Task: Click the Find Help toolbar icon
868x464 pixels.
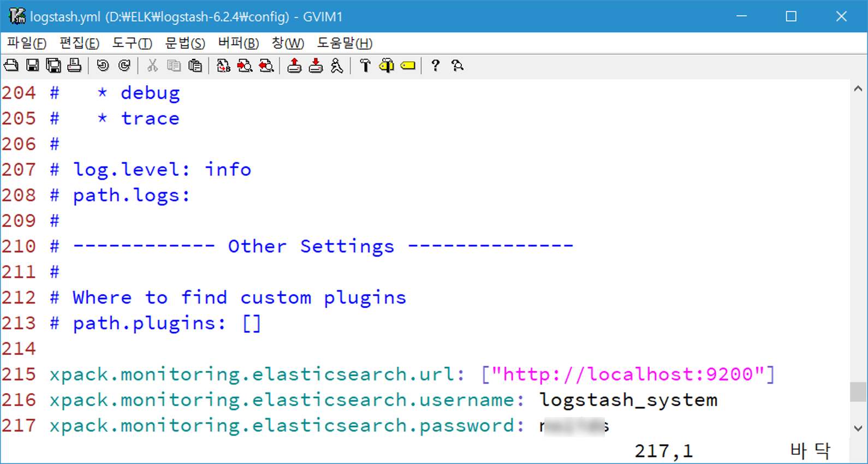Action: click(x=457, y=66)
